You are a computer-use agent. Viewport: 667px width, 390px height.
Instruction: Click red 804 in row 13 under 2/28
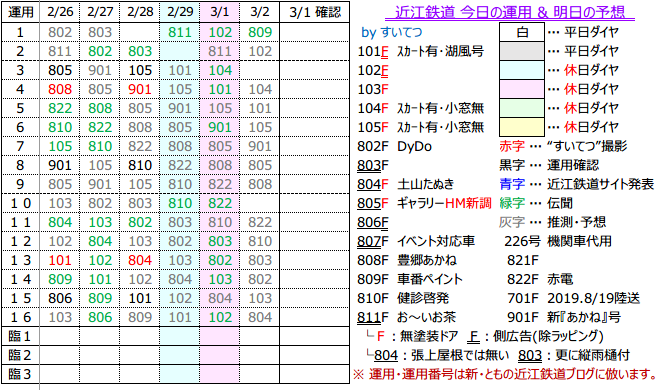click(x=140, y=260)
